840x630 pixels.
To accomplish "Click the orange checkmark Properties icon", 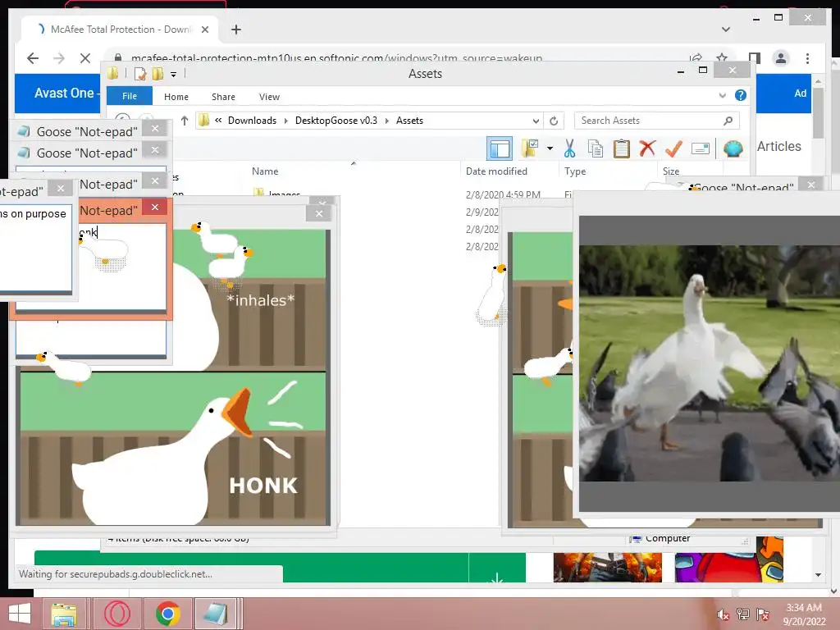I will [673, 148].
